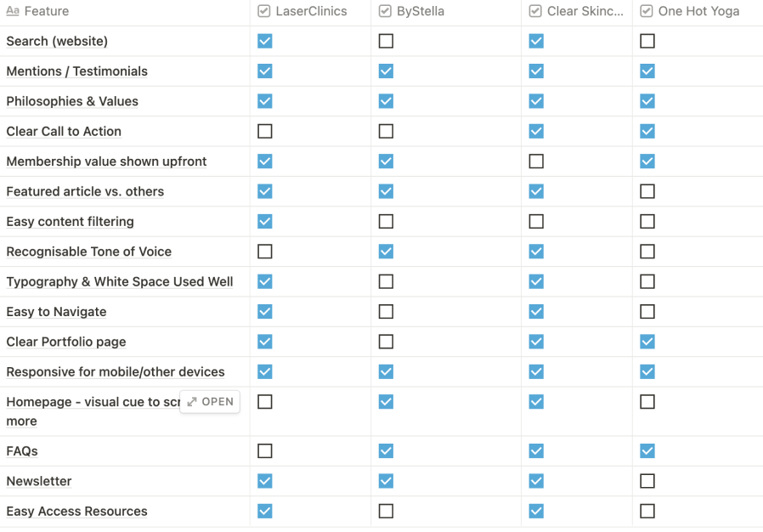This screenshot has width=763, height=532.
Task: Click the checkbox icon in One Hot Yoga header
Action: (647, 11)
